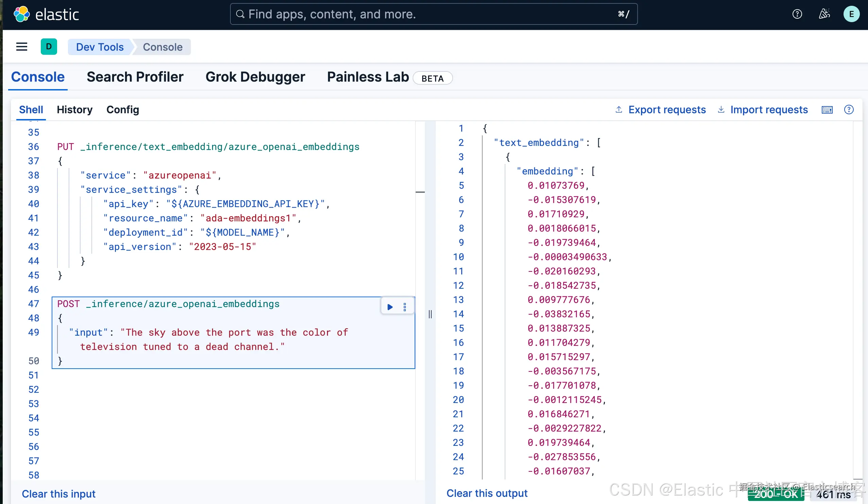Run the POST inference request
868x504 pixels.
(390, 307)
